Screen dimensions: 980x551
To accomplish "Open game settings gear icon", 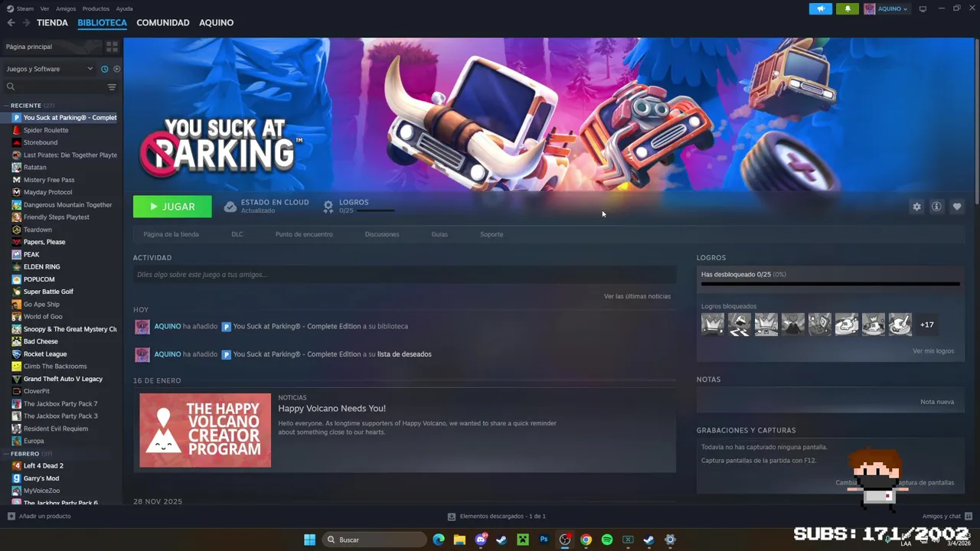I will (916, 207).
